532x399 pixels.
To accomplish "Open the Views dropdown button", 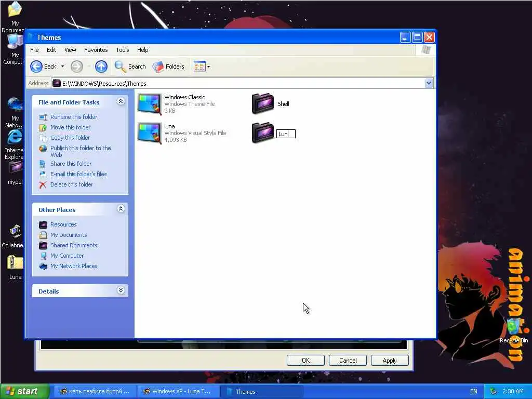I will [202, 66].
